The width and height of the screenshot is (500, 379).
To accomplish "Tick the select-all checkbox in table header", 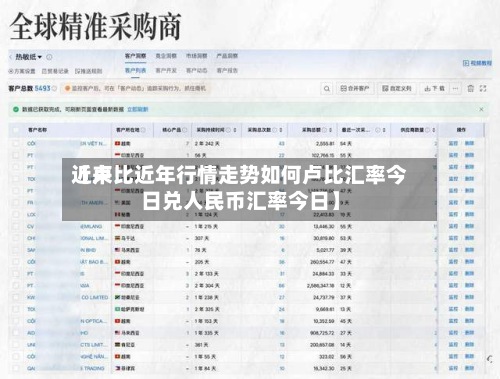I will tap(15, 130).
